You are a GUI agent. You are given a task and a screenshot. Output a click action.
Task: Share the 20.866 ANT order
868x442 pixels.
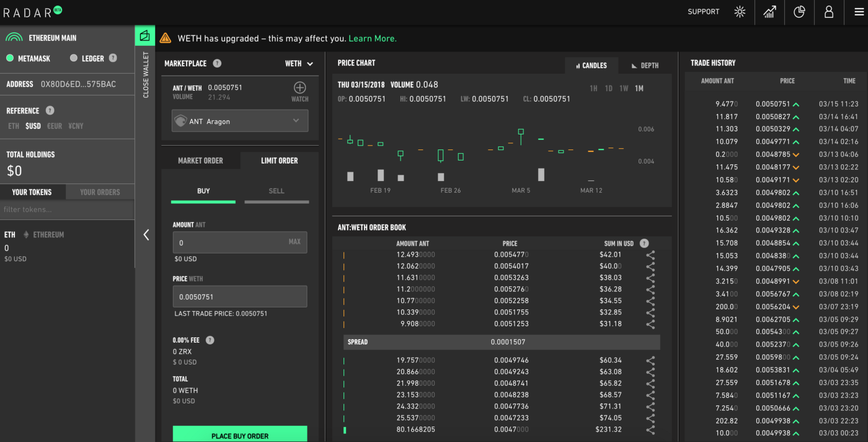[x=650, y=372]
